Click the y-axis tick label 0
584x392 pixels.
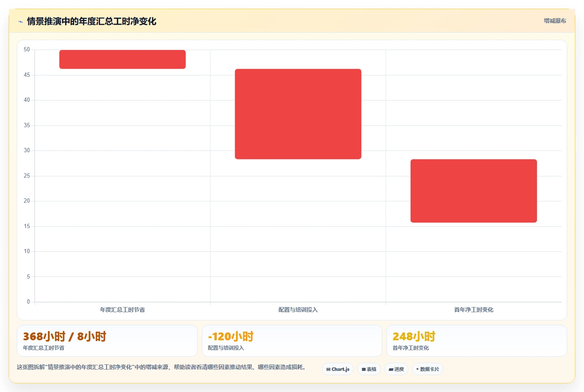28,302
